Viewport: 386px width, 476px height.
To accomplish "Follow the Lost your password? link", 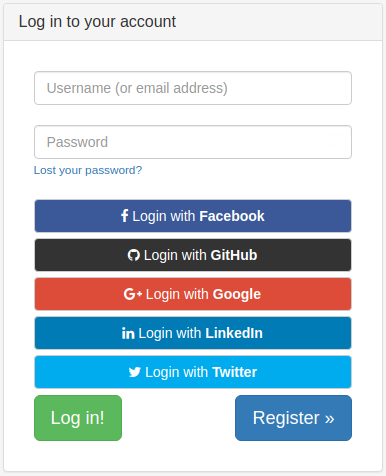I will (x=88, y=170).
